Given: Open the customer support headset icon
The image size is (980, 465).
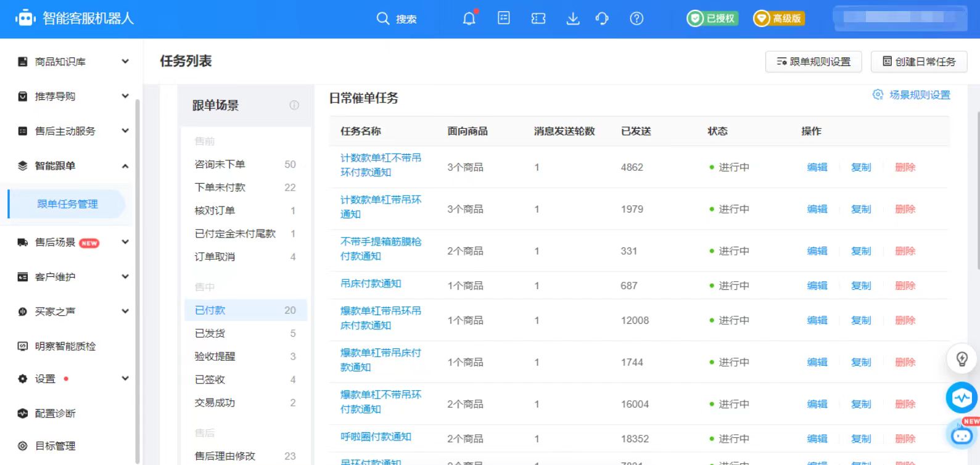Looking at the screenshot, I should click(602, 19).
